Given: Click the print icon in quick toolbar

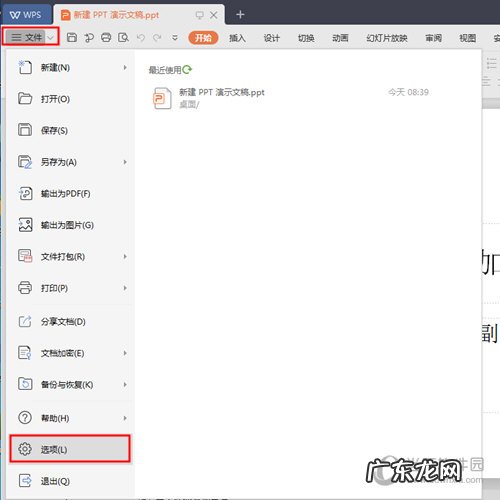Looking at the screenshot, I should pyautogui.click(x=106, y=37).
